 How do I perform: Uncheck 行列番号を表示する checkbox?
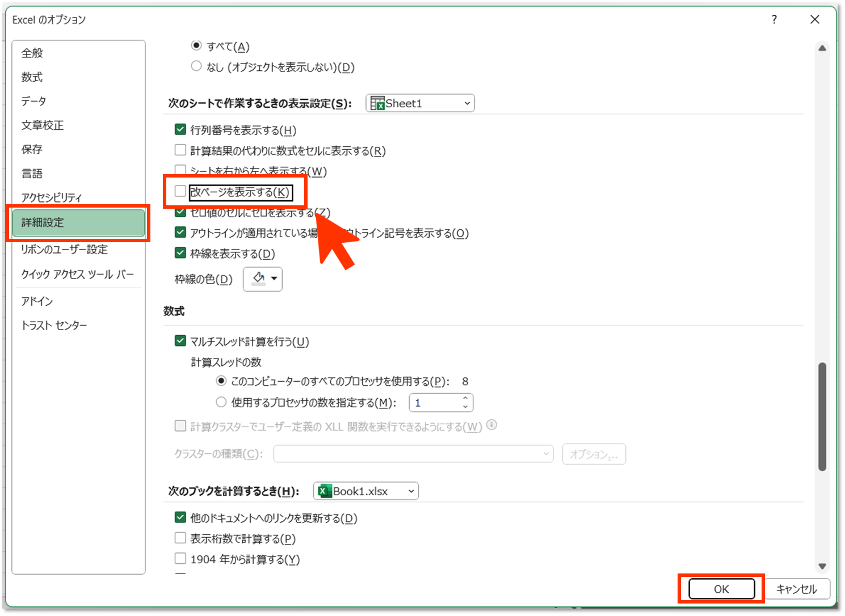point(180,130)
